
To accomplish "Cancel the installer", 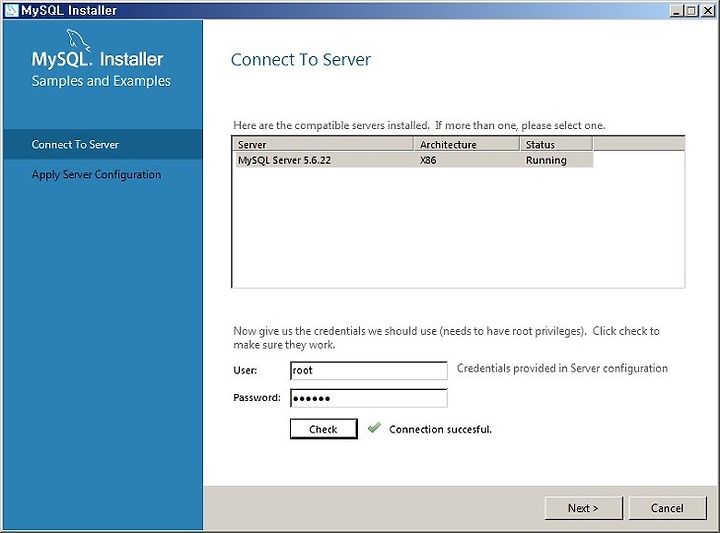I will click(667, 508).
